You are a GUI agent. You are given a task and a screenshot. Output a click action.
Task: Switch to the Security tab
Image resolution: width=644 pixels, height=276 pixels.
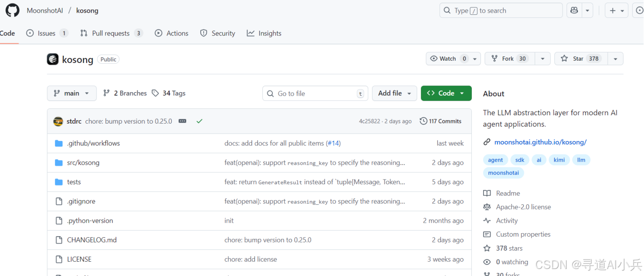click(x=217, y=33)
